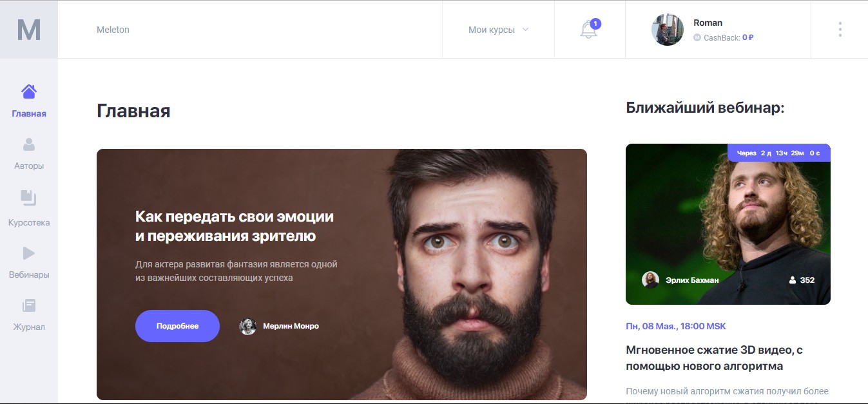This screenshot has width=868, height=404.
Task: Open the Вебинары play icon
Action: pyautogui.click(x=29, y=253)
